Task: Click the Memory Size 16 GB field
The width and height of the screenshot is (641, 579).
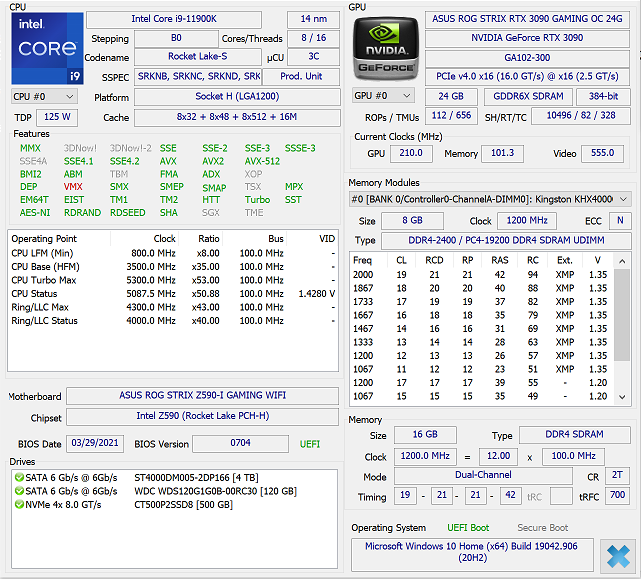Action: [425, 435]
